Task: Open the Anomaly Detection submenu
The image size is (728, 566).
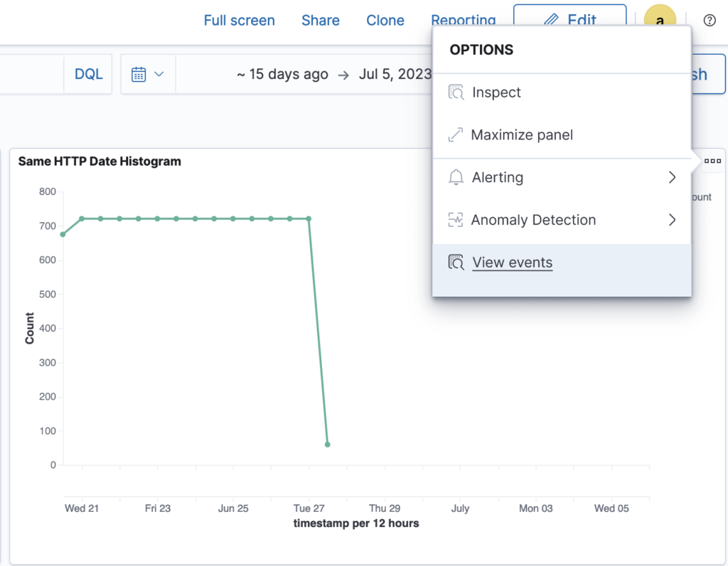Action: pos(562,220)
